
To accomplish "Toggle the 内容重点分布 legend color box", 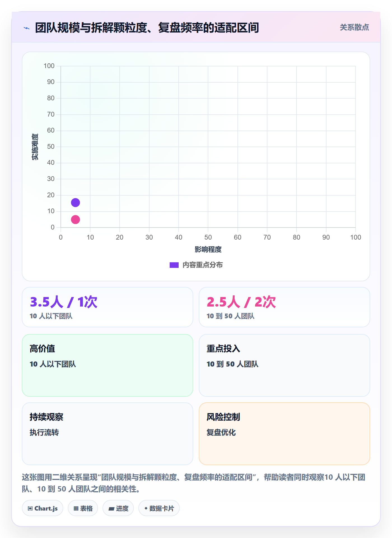I will point(174,265).
